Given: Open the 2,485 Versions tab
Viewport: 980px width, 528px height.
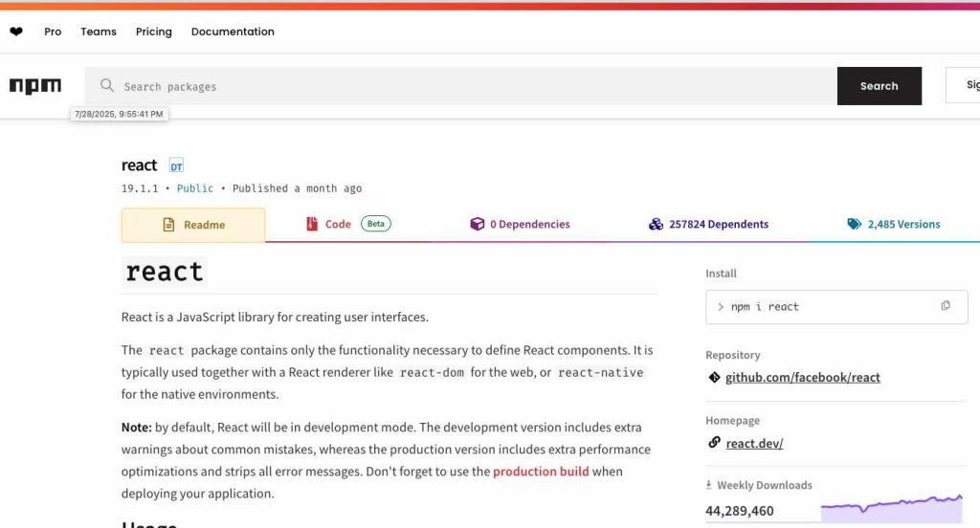Looking at the screenshot, I should 894,225.
